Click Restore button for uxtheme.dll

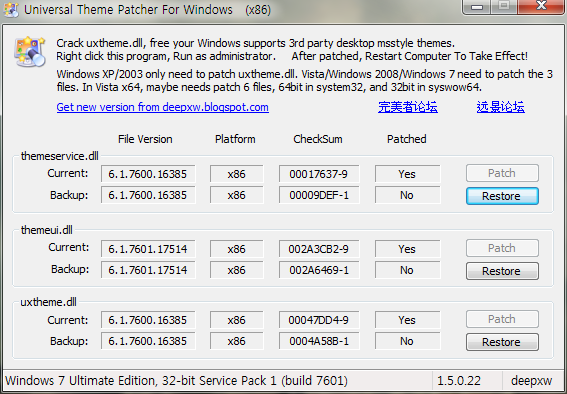pos(502,342)
